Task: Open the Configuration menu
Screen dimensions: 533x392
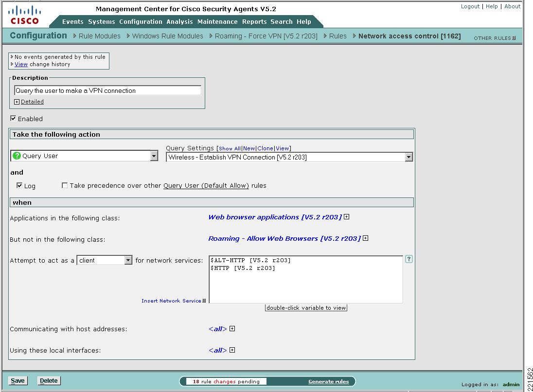Action: pyautogui.click(x=141, y=22)
